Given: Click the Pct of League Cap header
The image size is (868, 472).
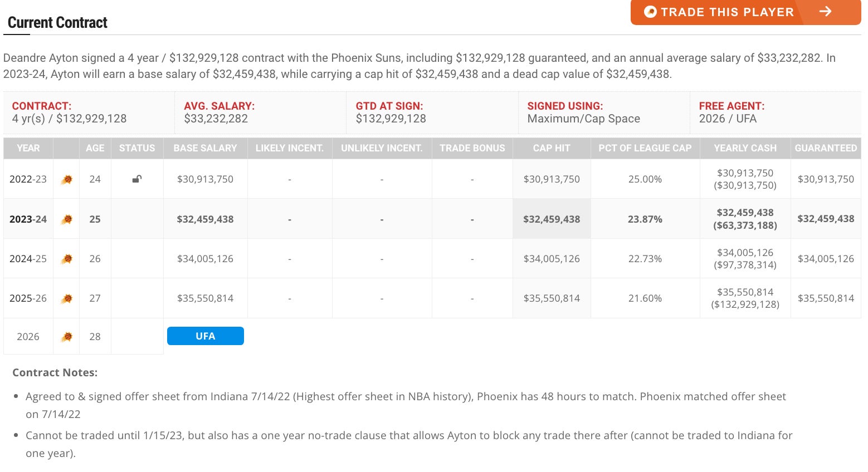Looking at the screenshot, I should point(645,148).
